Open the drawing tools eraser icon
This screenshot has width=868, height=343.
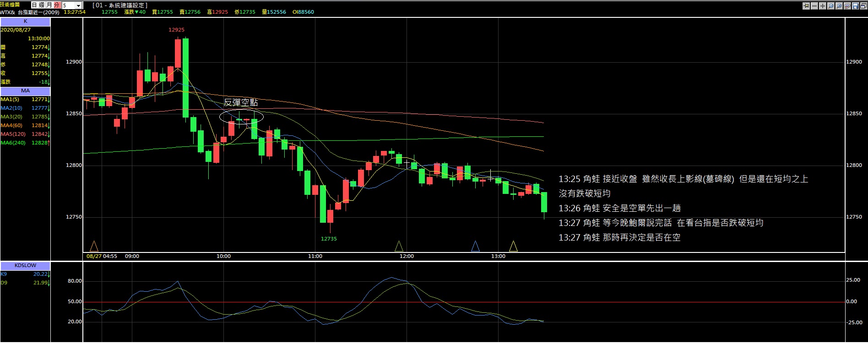pyautogui.click(x=847, y=6)
